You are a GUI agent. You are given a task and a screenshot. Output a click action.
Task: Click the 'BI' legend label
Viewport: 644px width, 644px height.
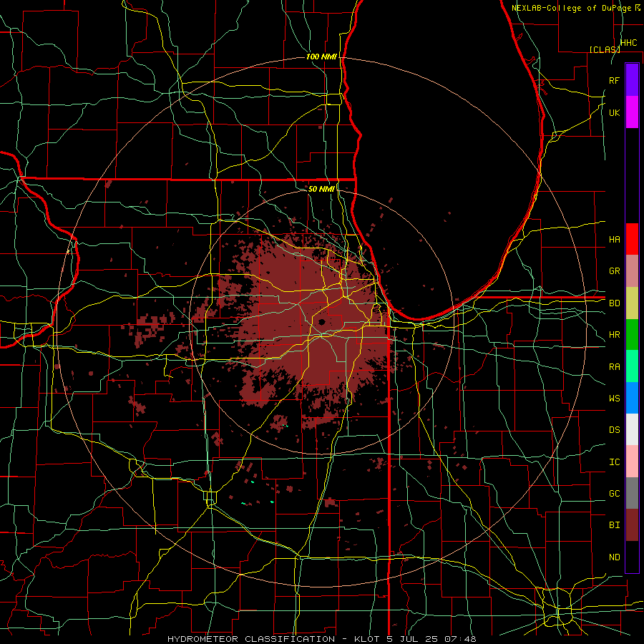614,525
